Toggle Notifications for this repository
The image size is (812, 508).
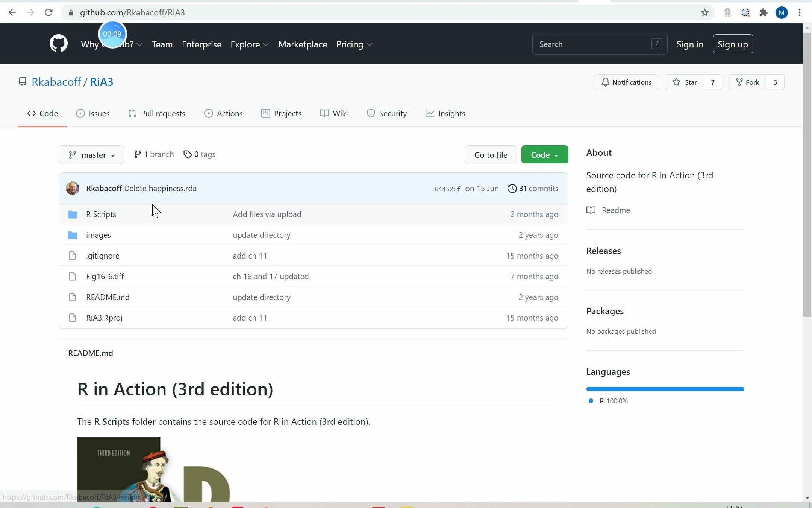coord(626,82)
